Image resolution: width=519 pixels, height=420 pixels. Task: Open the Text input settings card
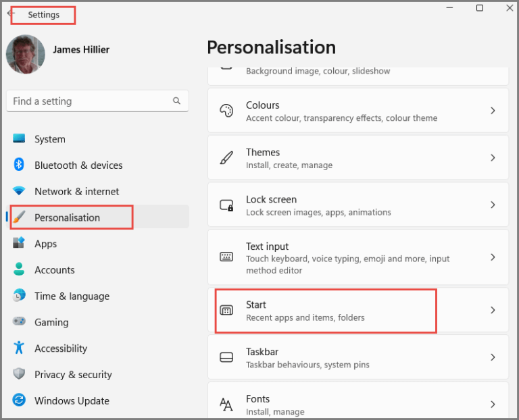pyautogui.click(x=358, y=257)
